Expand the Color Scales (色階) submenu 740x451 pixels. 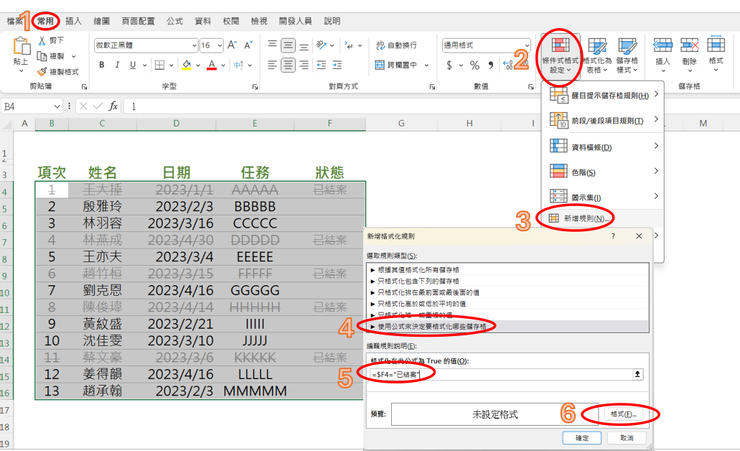pyautogui.click(x=602, y=171)
